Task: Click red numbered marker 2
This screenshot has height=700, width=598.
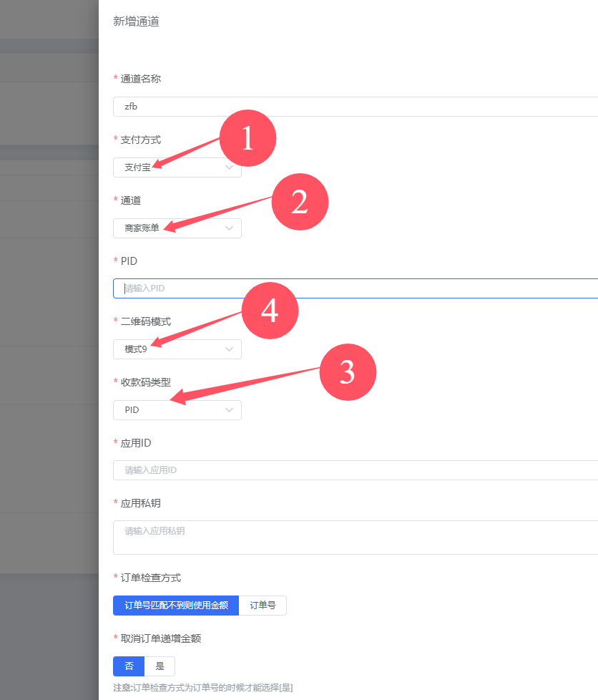Action: 299,202
